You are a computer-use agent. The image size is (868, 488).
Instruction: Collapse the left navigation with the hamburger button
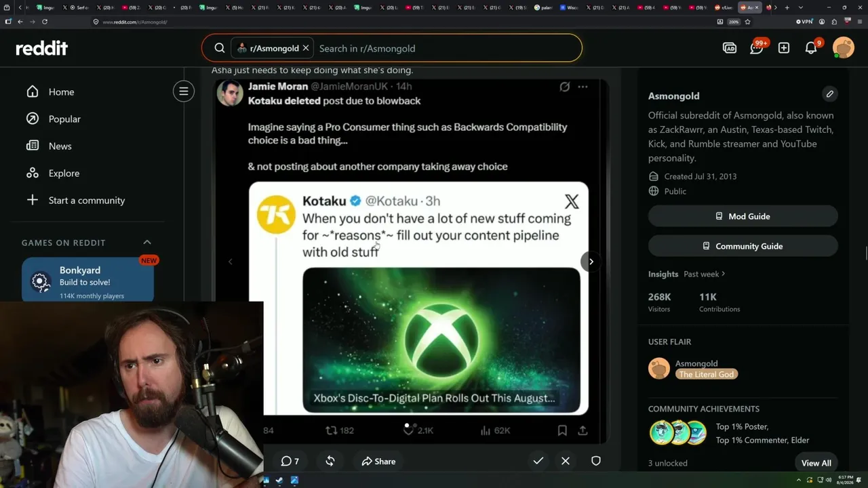click(x=183, y=91)
